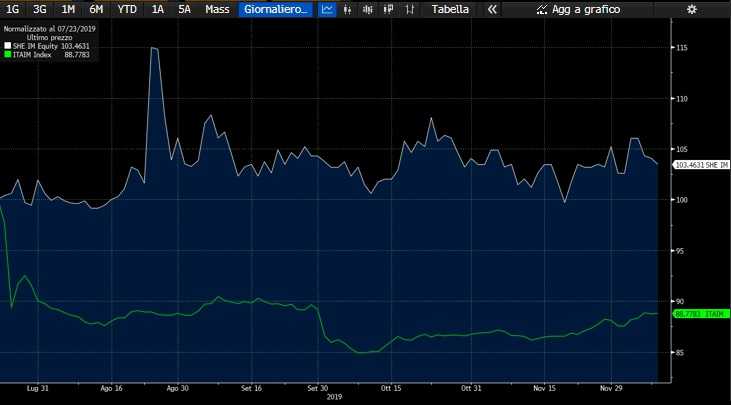Select the Mass range tab
Screen dimensions: 731x405
click(217, 9)
